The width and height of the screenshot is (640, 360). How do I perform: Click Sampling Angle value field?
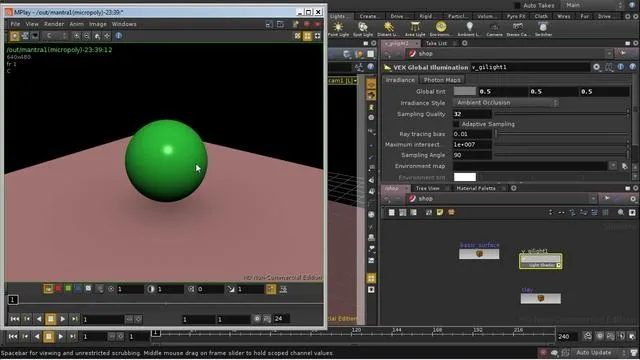[472, 155]
